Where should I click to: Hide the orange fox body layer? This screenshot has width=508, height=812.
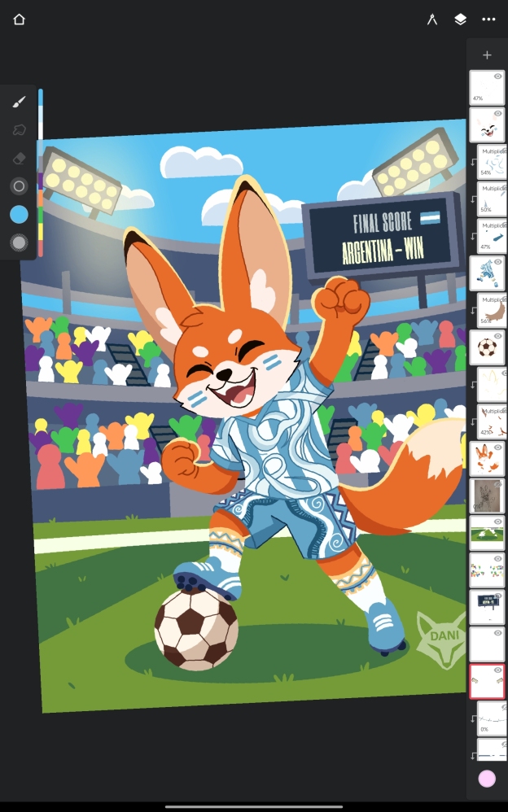point(497,447)
